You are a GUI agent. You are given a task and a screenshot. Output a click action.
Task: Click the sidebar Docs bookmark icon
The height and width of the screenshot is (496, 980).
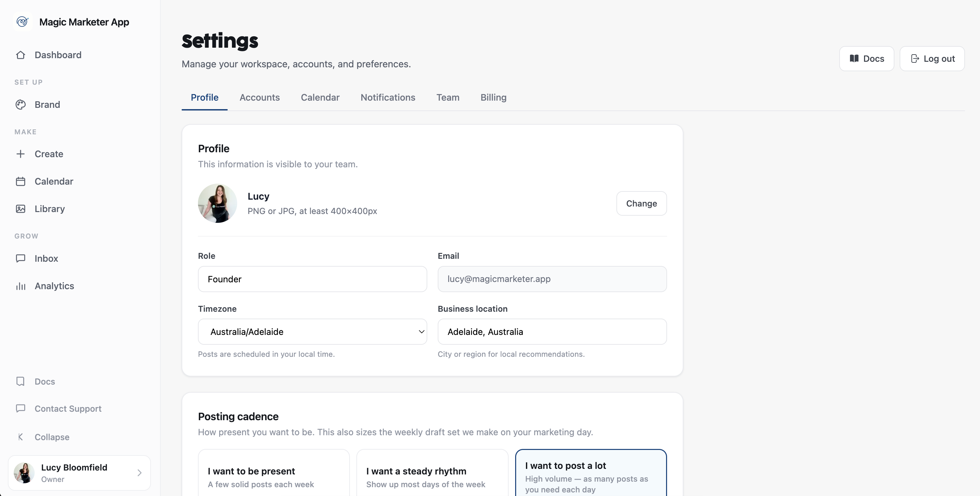pyautogui.click(x=21, y=381)
